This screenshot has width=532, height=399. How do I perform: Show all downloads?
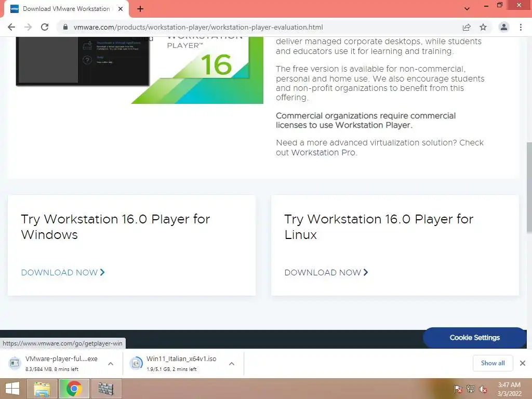[x=493, y=363]
